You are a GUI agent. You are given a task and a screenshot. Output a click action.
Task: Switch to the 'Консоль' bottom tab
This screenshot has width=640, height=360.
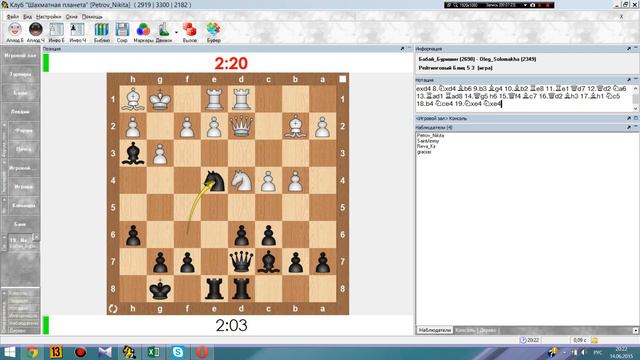465,330
